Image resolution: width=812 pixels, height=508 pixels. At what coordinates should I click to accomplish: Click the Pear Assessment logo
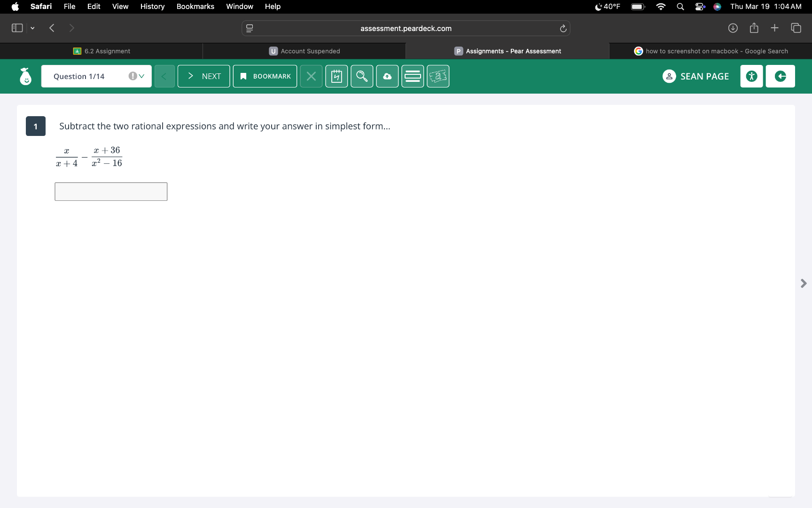[x=25, y=76]
